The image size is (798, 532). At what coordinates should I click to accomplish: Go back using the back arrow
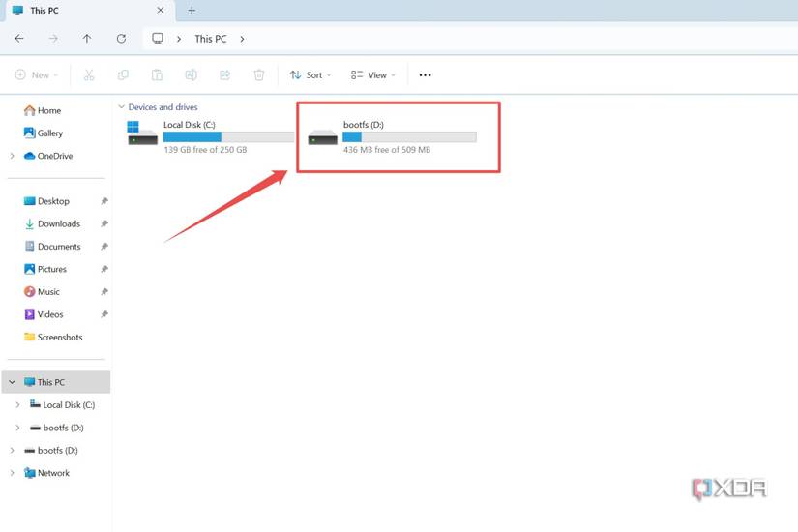(x=19, y=38)
